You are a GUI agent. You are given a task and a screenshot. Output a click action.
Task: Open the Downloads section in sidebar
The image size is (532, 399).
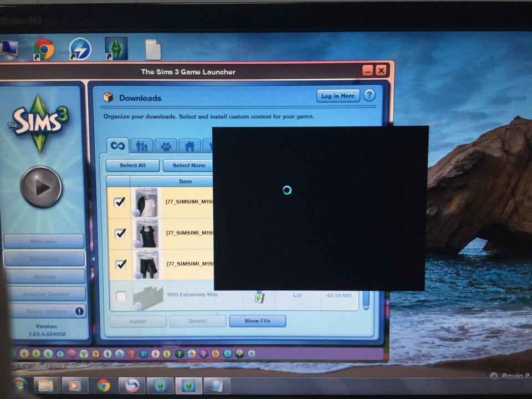tap(44, 259)
